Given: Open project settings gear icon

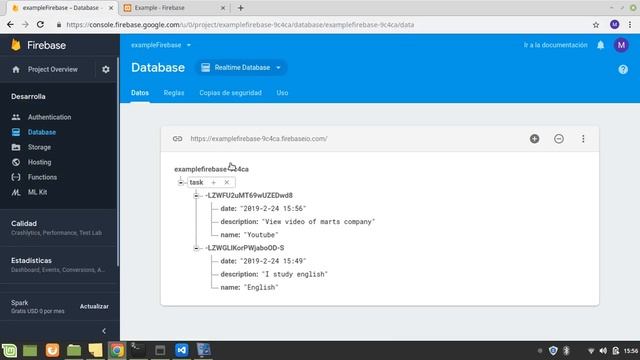Looking at the screenshot, I should (106, 69).
